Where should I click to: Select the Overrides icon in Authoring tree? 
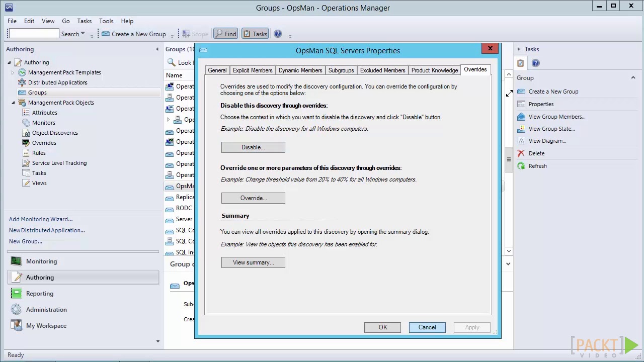pyautogui.click(x=26, y=143)
